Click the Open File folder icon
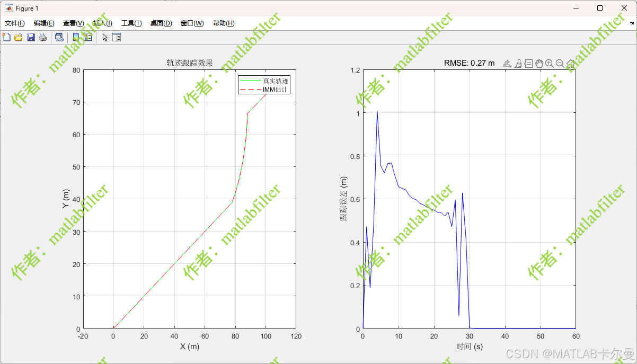The image size is (637, 364). click(x=19, y=37)
